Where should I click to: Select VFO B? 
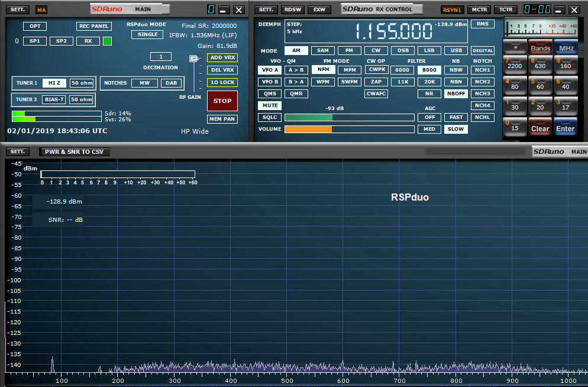click(x=270, y=82)
